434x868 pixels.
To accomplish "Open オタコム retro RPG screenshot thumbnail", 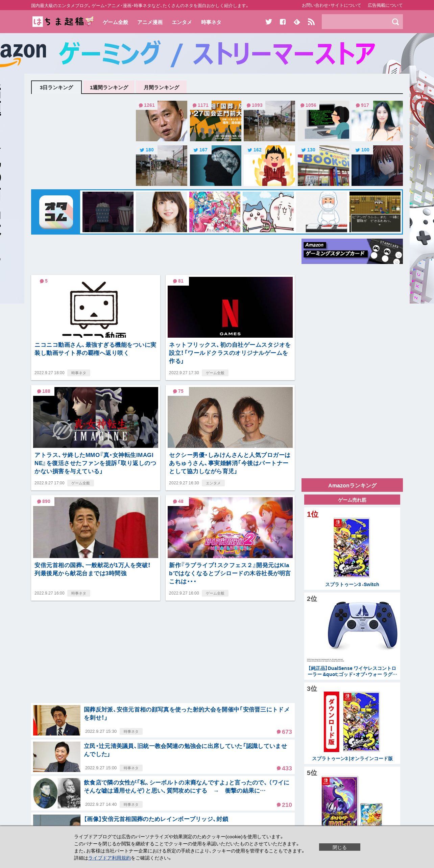I will (x=375, y=212).
